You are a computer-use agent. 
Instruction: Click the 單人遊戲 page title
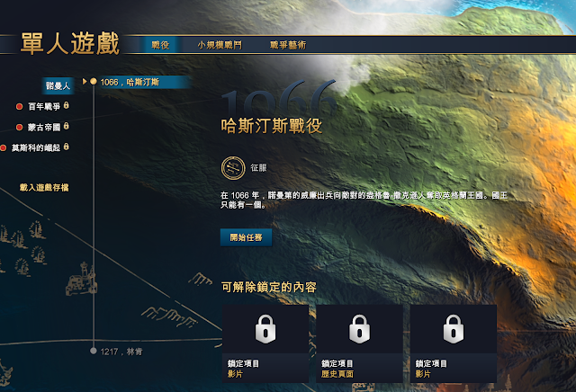click(x=70, y=43)
